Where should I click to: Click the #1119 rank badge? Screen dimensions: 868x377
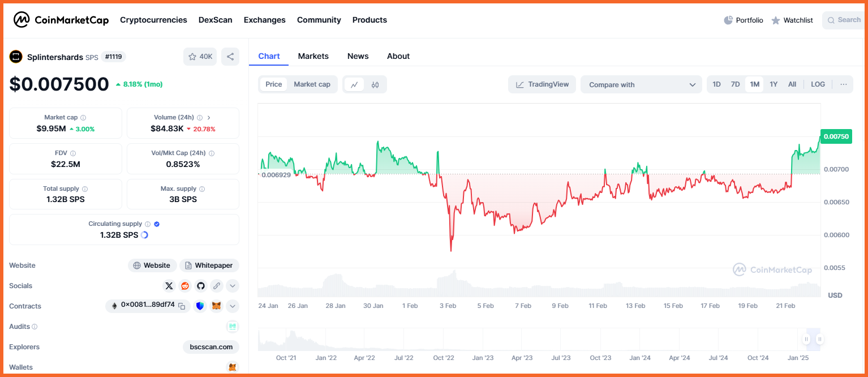click(x=113, y=57)
